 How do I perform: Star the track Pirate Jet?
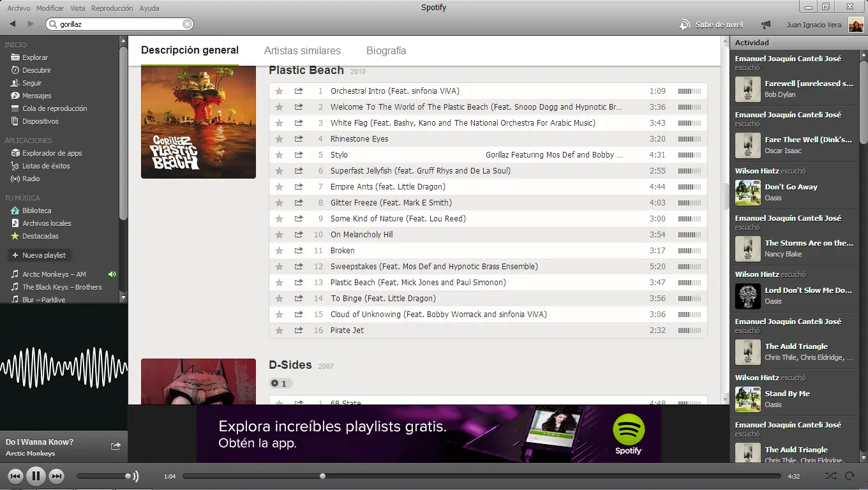(279, 330)
